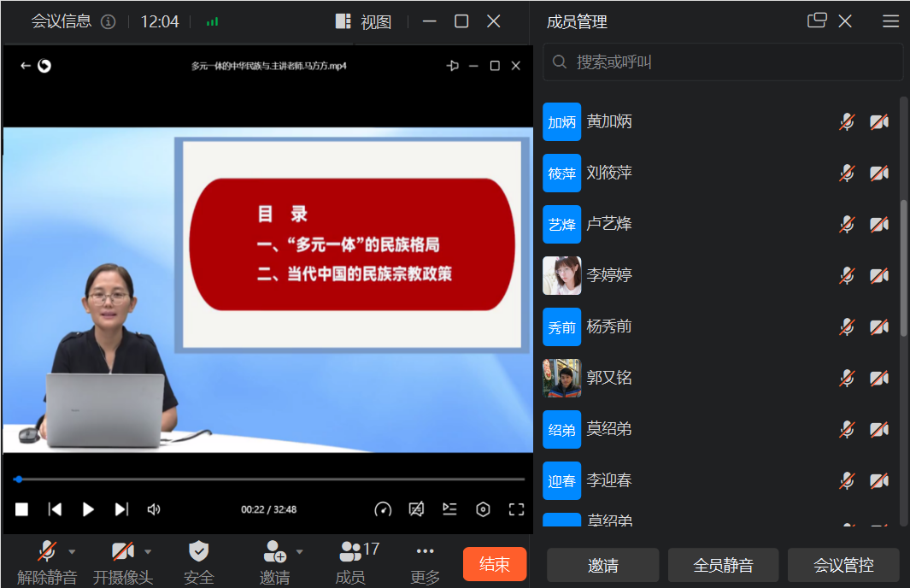Open the 更多 menu in toolbar

[426, 562]
